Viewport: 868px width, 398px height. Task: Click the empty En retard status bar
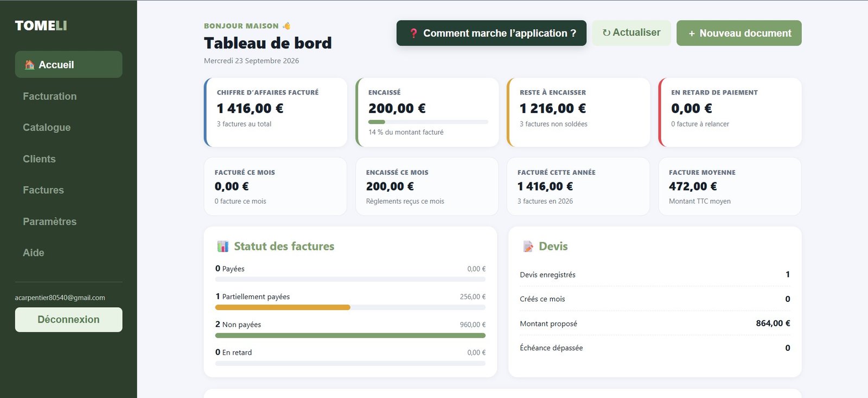pyautogui.click(x=350, y=363)
